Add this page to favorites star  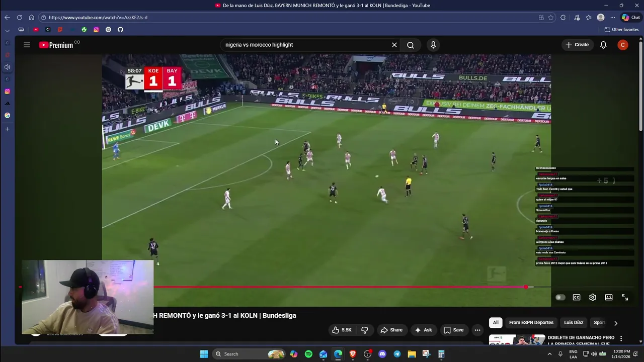pos(551,17)
